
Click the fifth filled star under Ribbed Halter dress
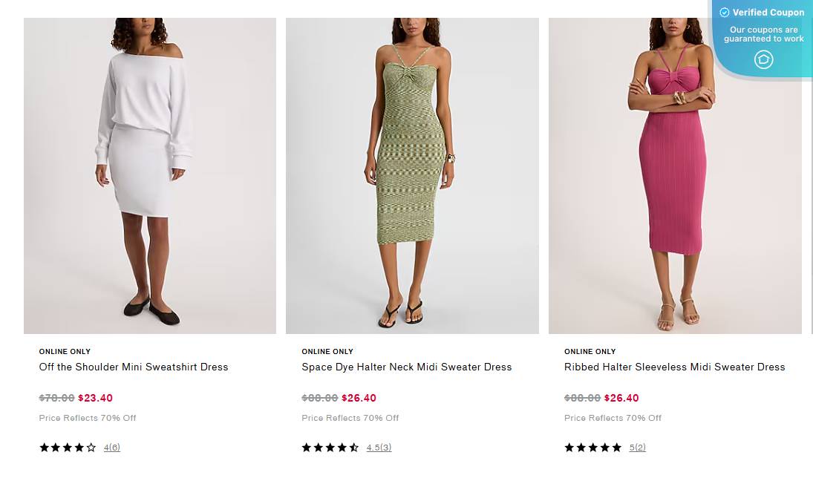616,448
